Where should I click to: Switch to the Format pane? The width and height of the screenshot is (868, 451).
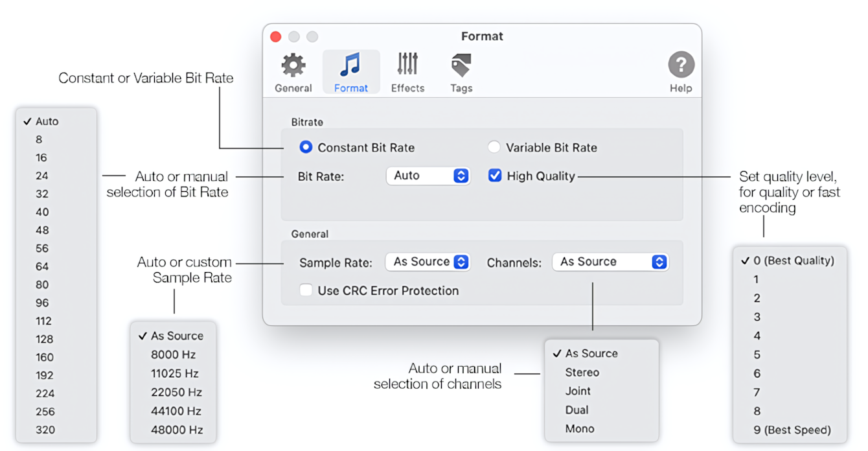[x=350, y=71]
